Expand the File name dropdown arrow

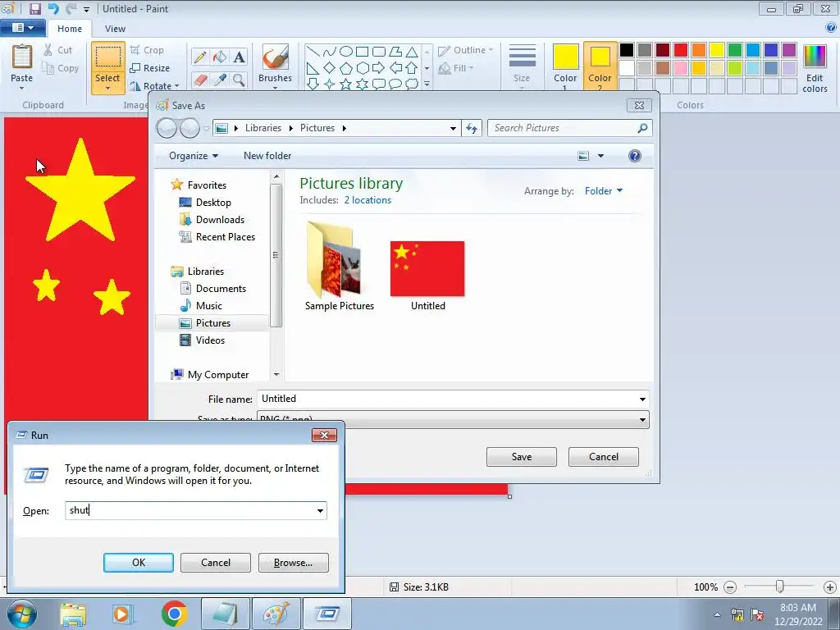pyautogui.click(x=642, y=399)
